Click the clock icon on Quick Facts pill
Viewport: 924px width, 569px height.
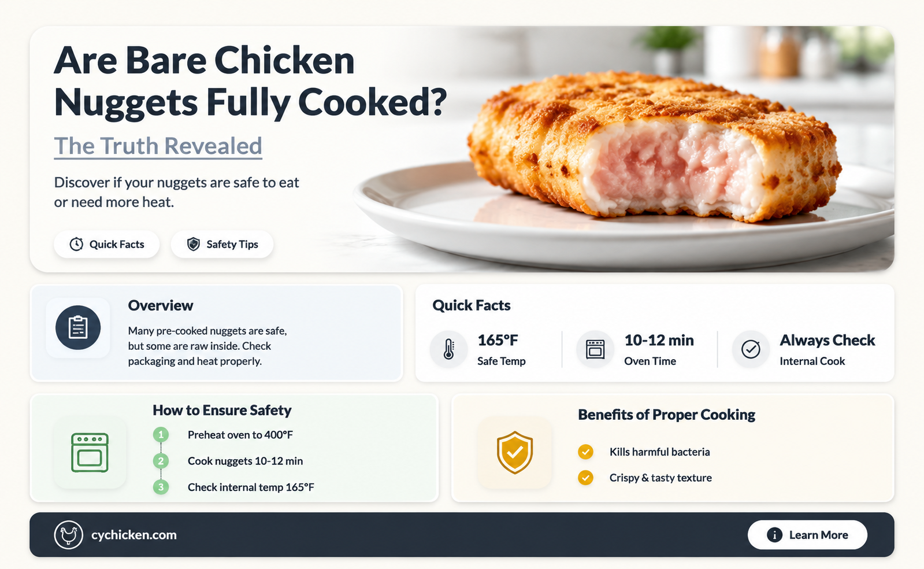tap(76, 244)
